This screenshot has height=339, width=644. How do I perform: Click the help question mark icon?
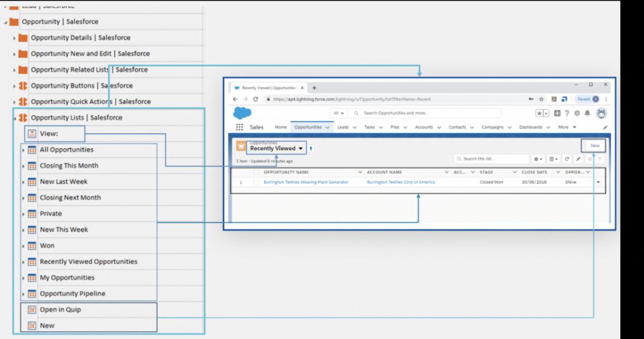pos(566,113)
